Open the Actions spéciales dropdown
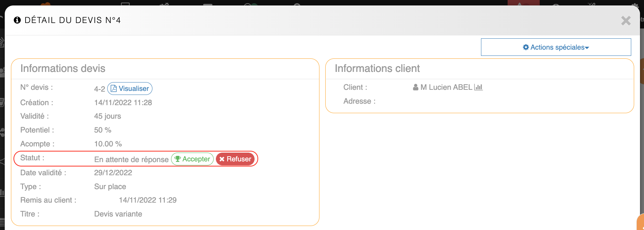This screenshot has width=644, height=230. tap(556, 47)
